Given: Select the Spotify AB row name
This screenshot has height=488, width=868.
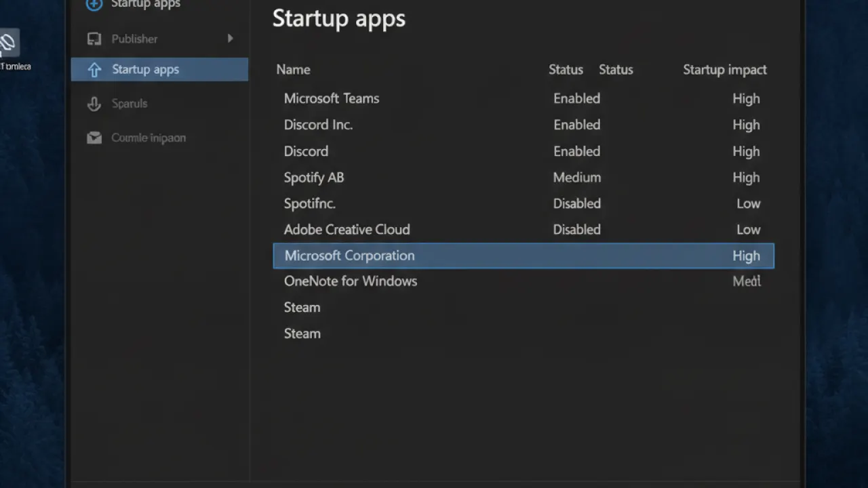Looking at the screenshot, I should pyautogui.click(x=314, y=178).
